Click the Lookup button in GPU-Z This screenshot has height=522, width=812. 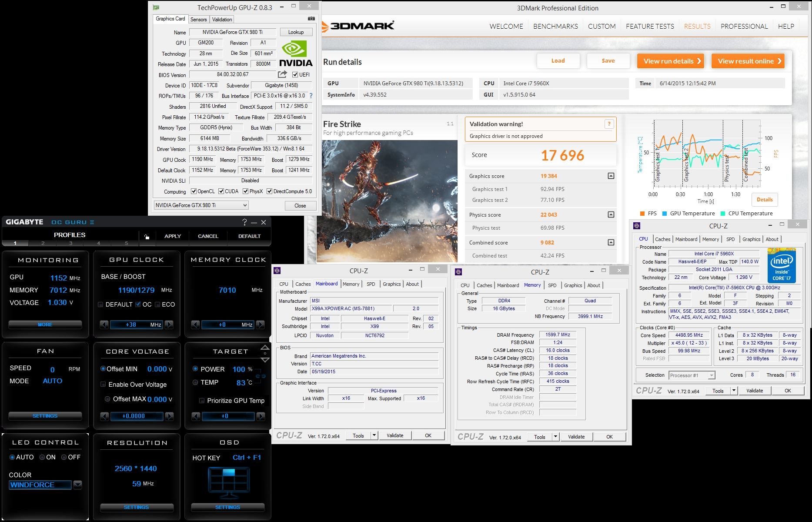[x=296, y=32]
